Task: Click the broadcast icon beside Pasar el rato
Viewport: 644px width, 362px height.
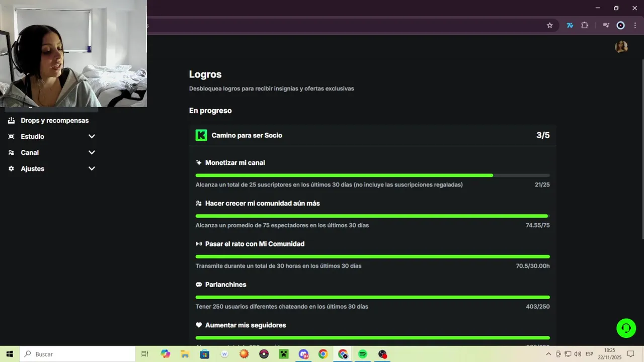Action: [199, 244]
